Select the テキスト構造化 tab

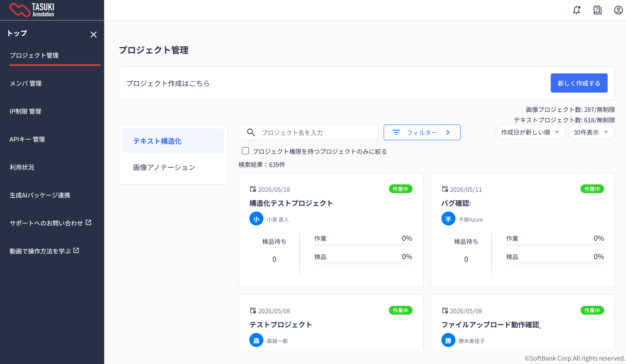click(173, 141)
